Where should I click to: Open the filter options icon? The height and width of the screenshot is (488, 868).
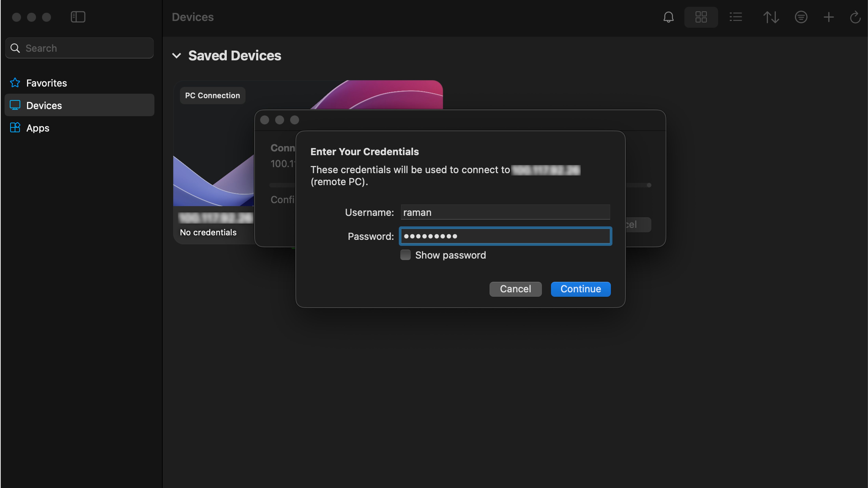(x=801, y=17)
